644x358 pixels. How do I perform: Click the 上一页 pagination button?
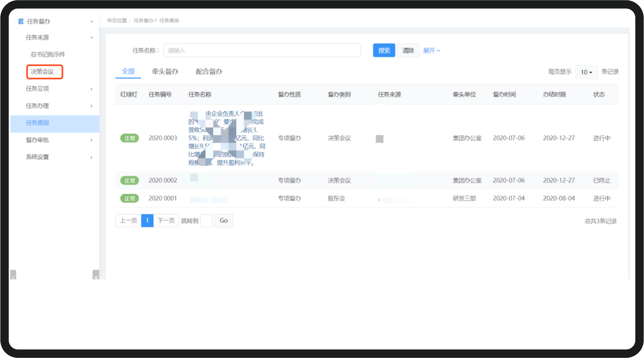pos(128,220)
